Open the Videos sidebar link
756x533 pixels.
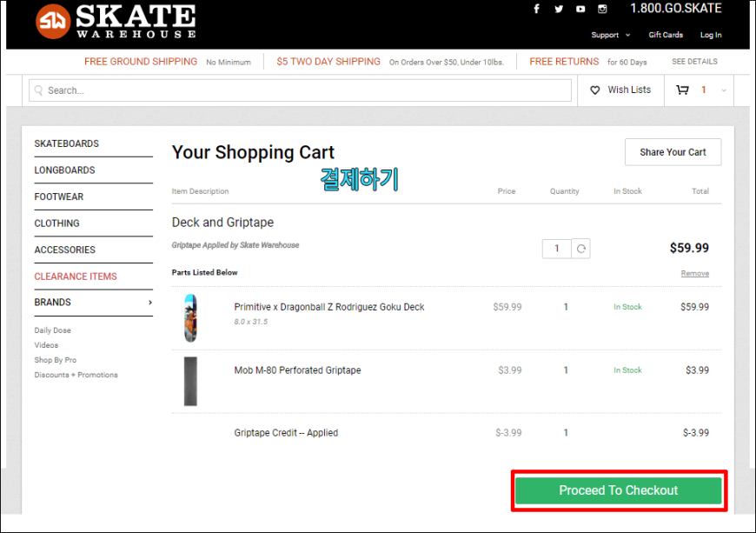tap(46, 345)
